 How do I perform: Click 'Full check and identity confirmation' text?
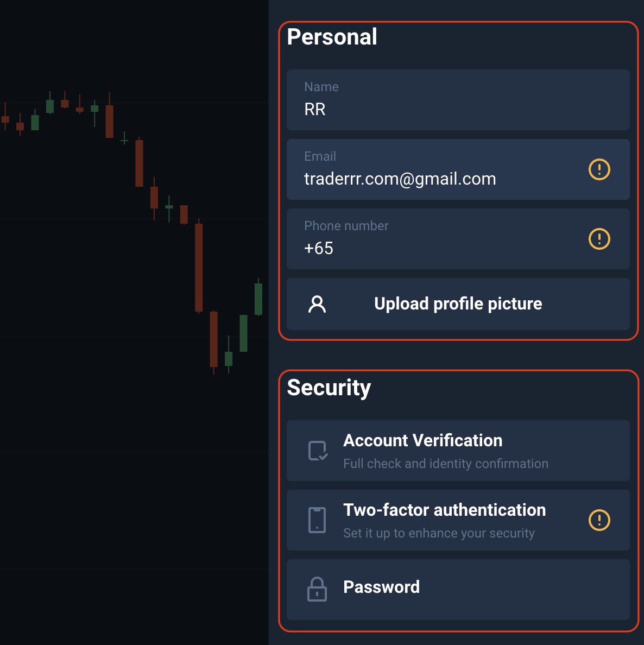(445, 464)
